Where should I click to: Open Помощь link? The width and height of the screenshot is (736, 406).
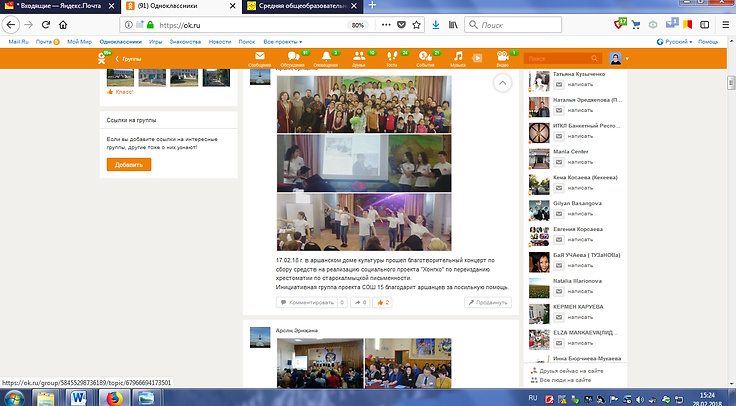tap(708, 42)
